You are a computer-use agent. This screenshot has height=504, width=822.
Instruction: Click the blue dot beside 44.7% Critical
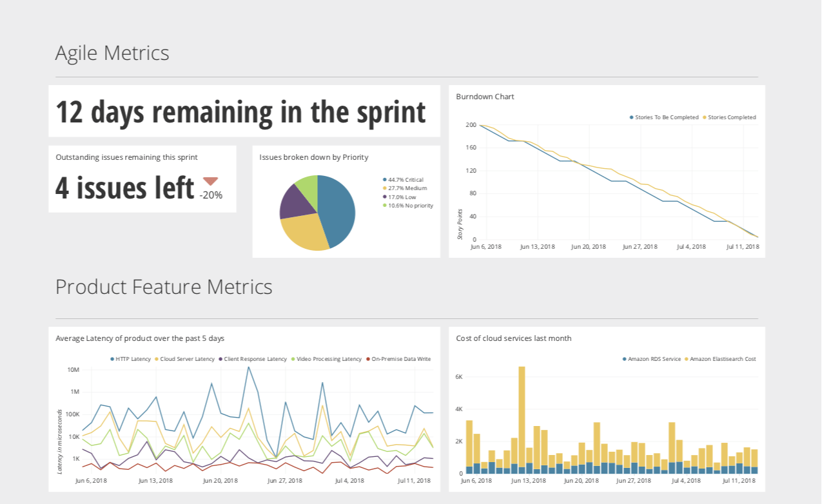384,179
